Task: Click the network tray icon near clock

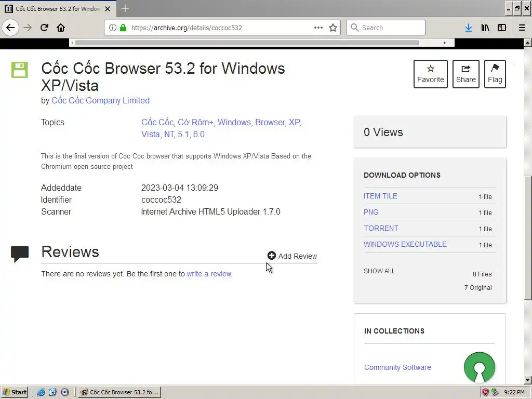Action: point(495,392)
